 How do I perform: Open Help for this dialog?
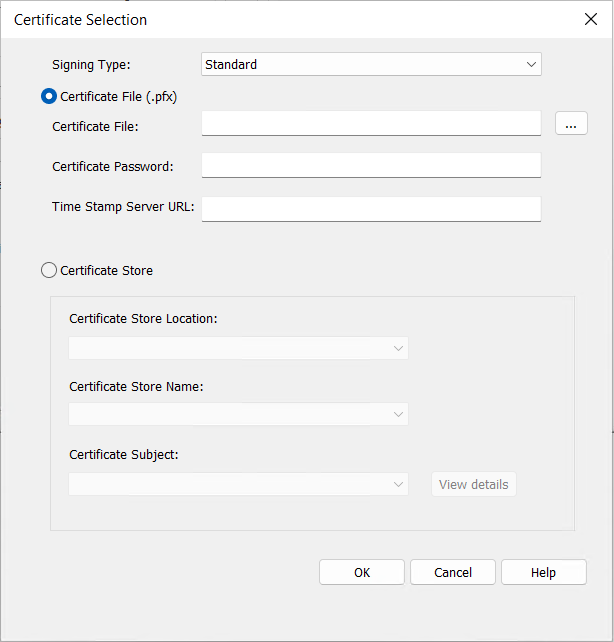tap(544, 572)
